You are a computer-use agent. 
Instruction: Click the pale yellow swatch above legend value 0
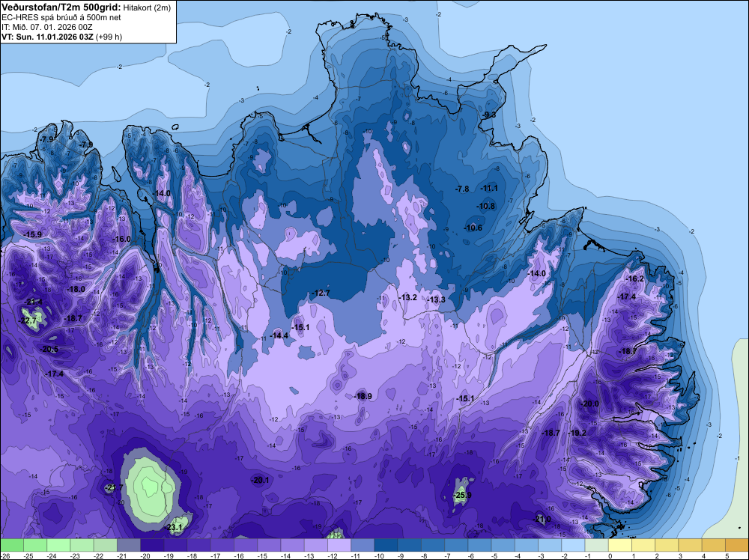620,545
